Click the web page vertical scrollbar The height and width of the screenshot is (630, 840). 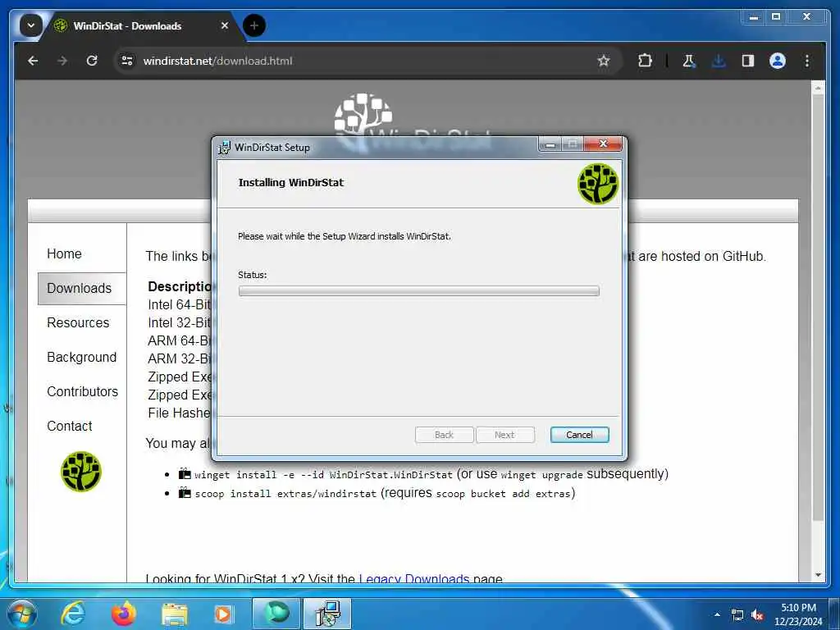tap(818, 308)
